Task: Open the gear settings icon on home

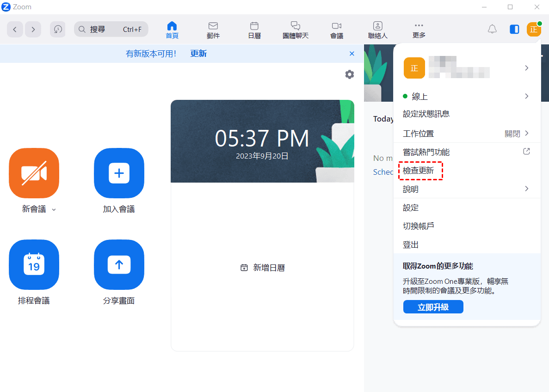Action: 350,74
